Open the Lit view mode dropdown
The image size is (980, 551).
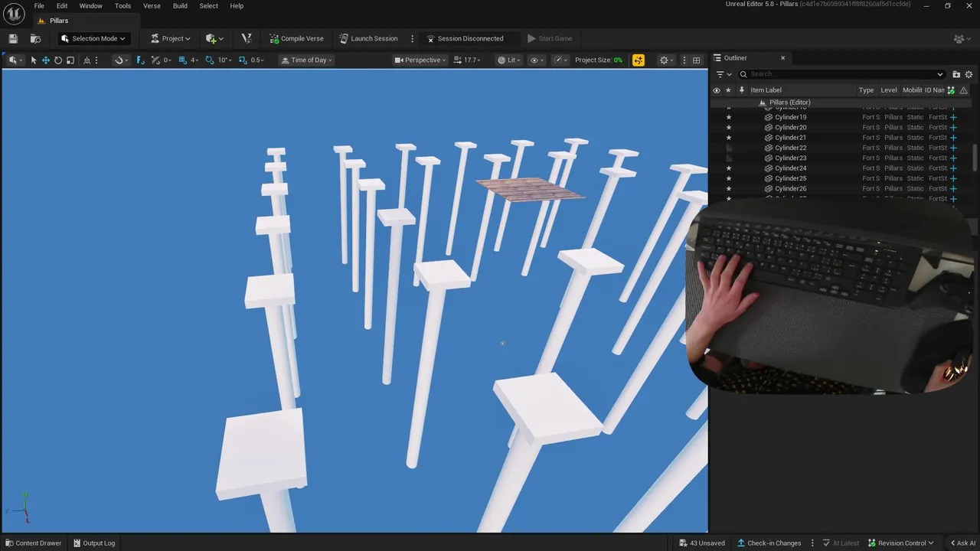508,60
